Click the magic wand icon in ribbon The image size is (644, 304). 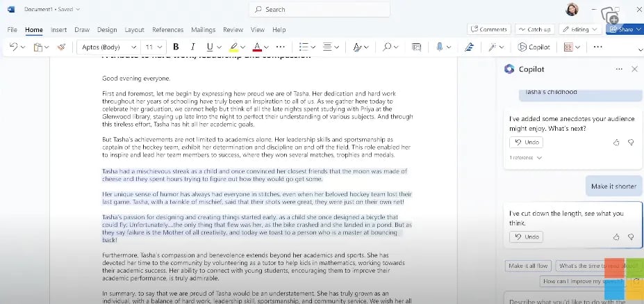pos(492,47)
